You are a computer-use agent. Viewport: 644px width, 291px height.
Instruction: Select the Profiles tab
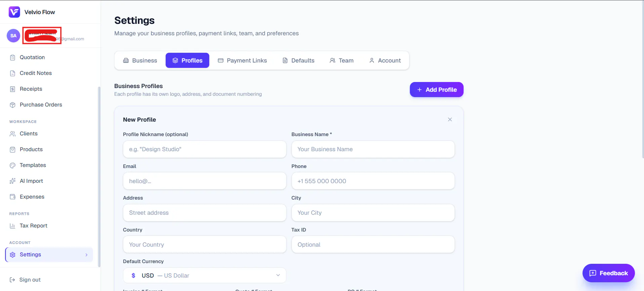187,60
